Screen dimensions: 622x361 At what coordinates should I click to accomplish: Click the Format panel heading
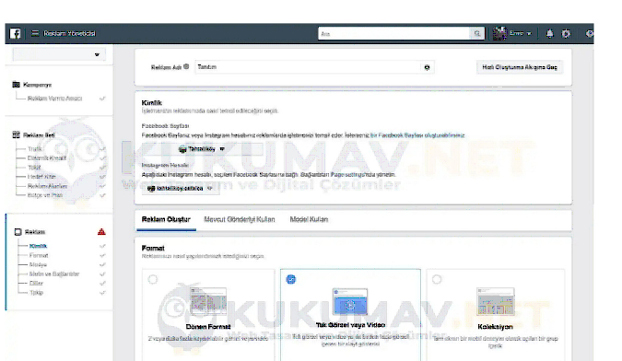pos(153,248)
